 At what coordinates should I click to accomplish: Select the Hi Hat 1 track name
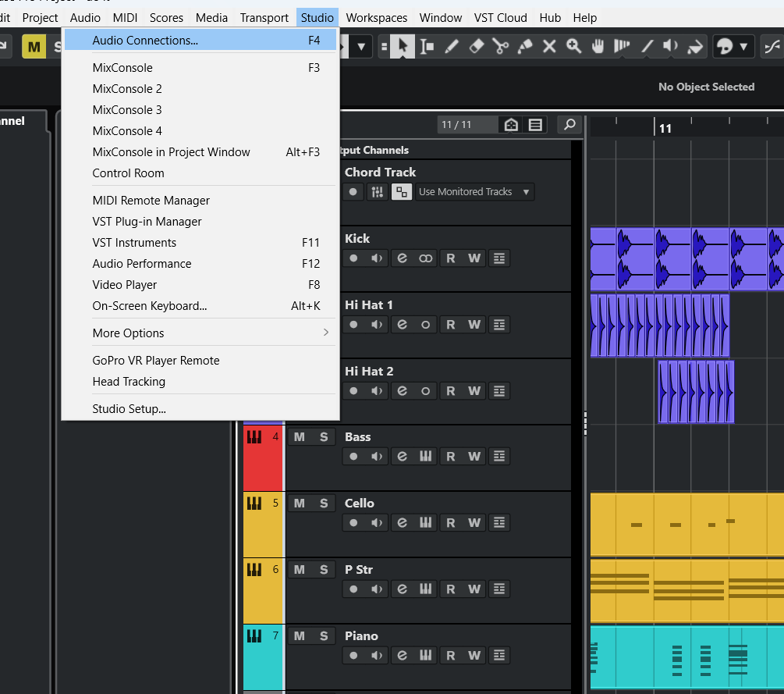coord(369,304)
